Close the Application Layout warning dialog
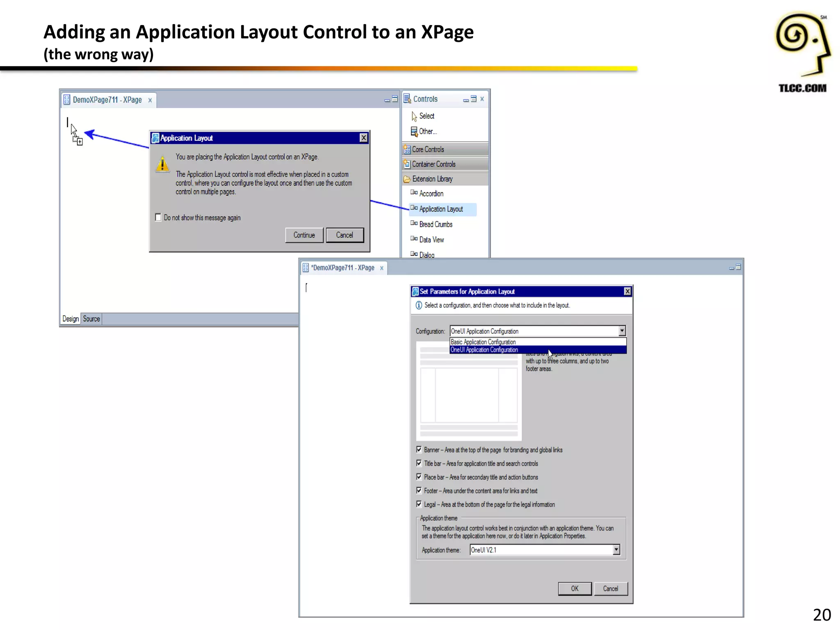This screenshot has height=630, width=840. click(363, 138)
